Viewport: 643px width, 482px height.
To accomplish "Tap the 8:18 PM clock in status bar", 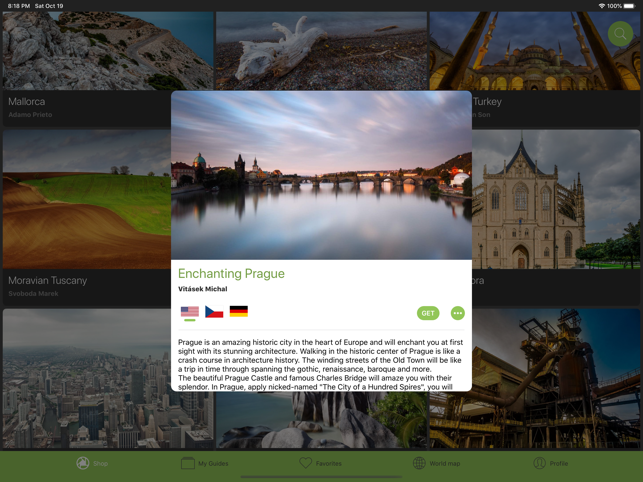I will coord(19,6).
